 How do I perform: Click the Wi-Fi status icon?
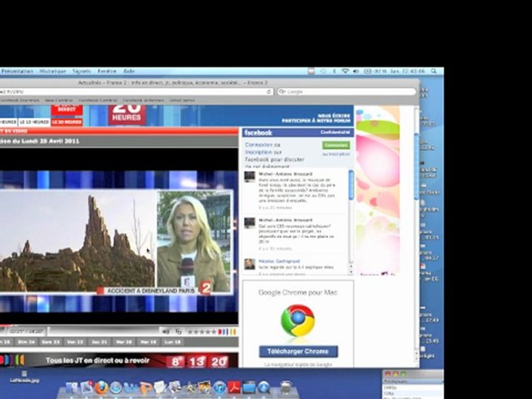coord(345,71)
